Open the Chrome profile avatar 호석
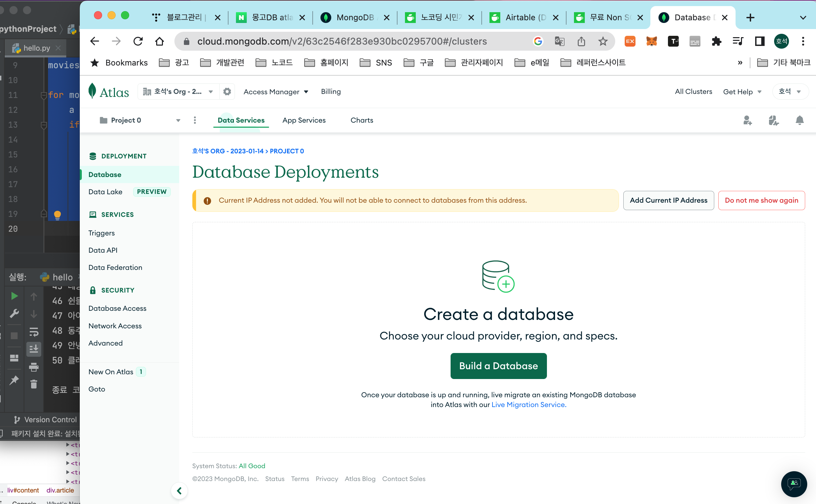Image resolution: width=816 pixels, height=504 pixels. [x=782, y=41]
